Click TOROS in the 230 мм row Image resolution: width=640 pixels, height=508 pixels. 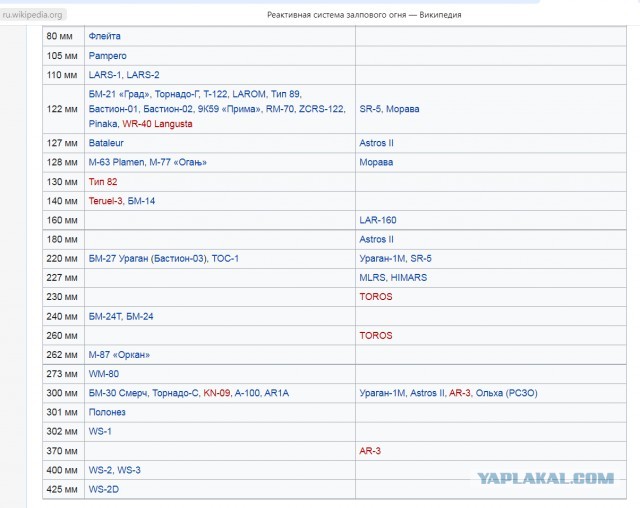pyautogui.click(x=376, y=297)
